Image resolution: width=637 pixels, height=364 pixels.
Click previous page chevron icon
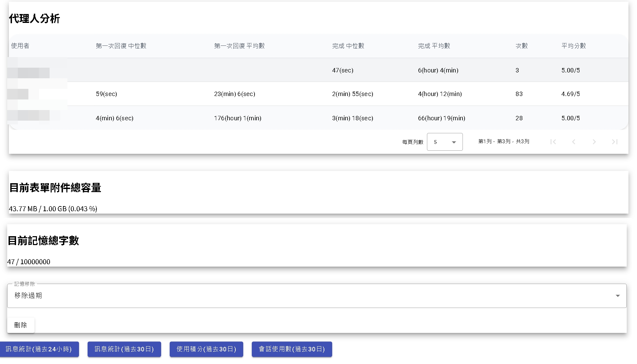coord(574,142)
